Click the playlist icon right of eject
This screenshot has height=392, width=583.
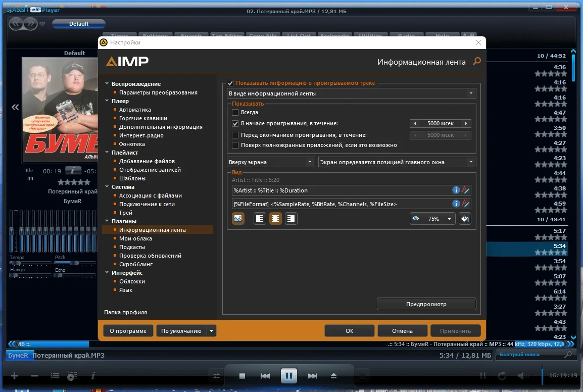tap(362, 376)
